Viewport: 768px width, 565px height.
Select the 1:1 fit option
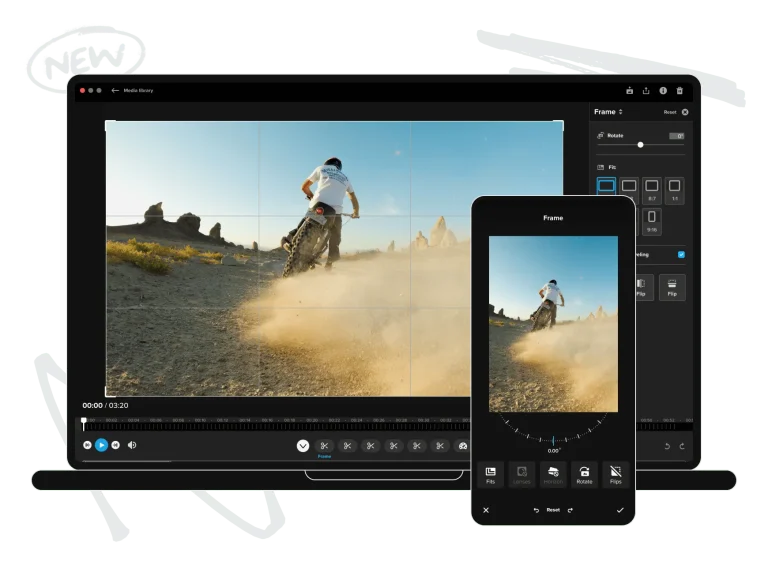pyautogui.click(x=674, y=190)
